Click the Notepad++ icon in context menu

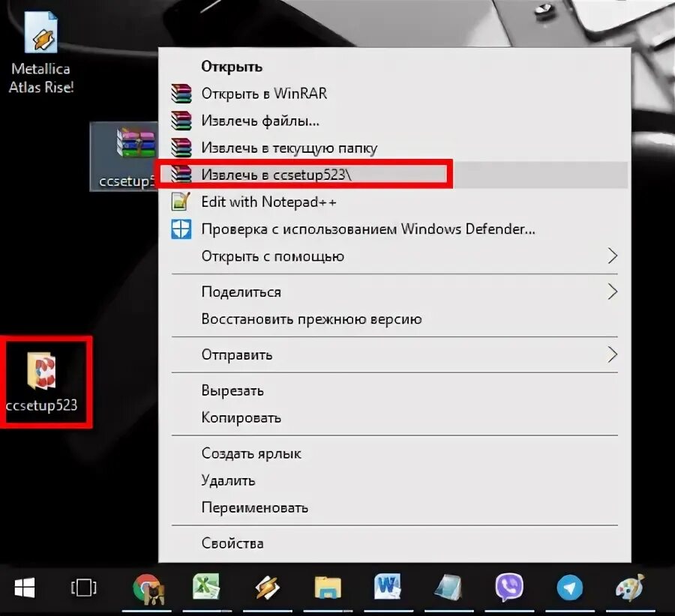181,202
